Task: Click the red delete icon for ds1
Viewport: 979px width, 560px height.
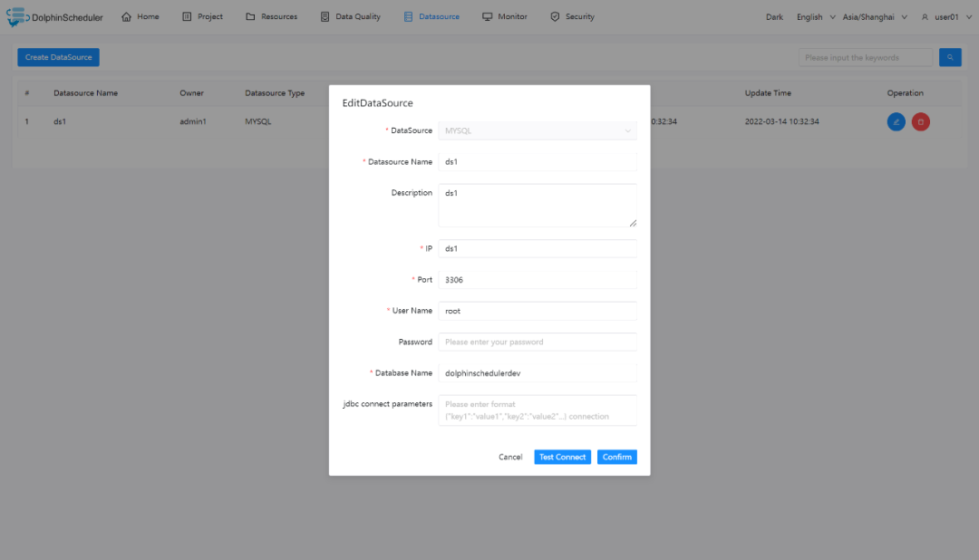Action: point(920,121)
